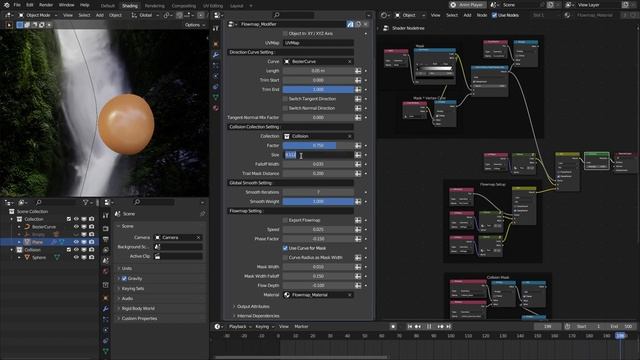Viewport: 640px width, 360px height.
Task: Switch to the Rendering workspace tab
Action: click(x=155, y=6)
